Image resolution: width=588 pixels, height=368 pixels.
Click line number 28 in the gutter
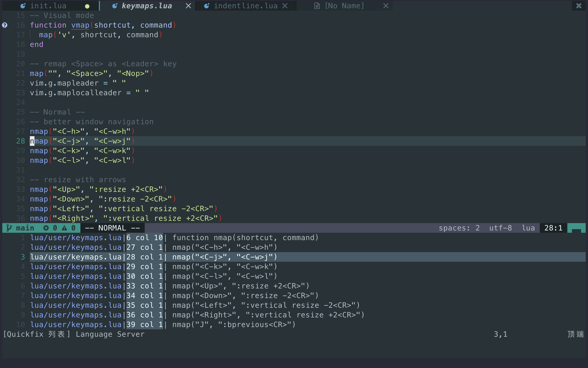(x=21, y=141)
